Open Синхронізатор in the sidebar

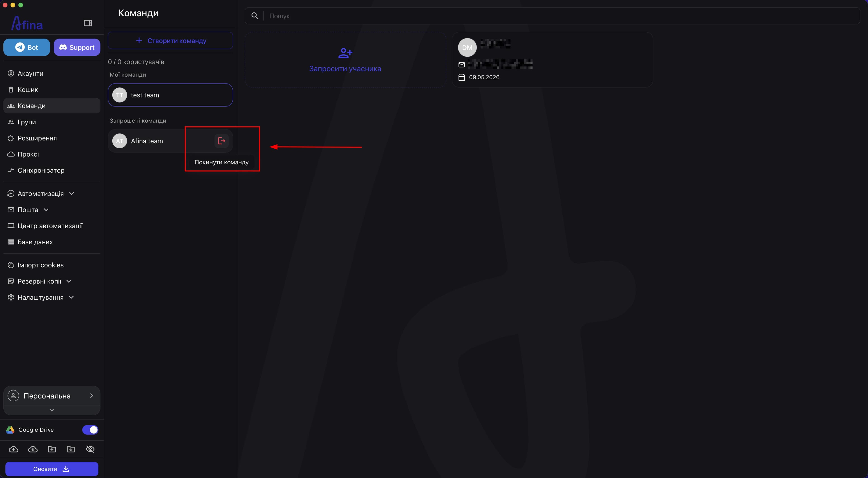52,170
